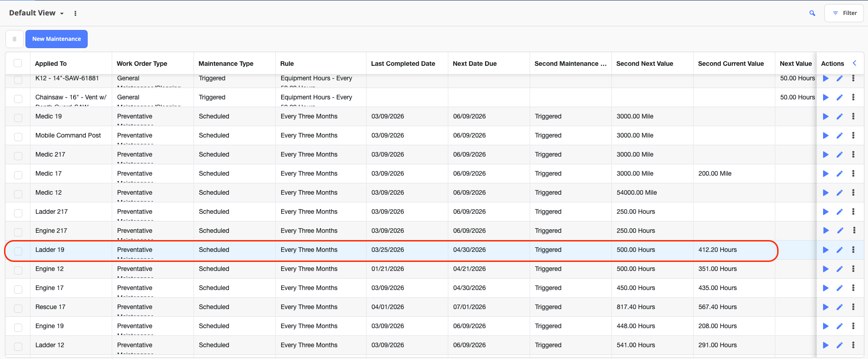Click the 54000.00 Mile value
This screenshot has width=868, height=359.
(637, 192)
